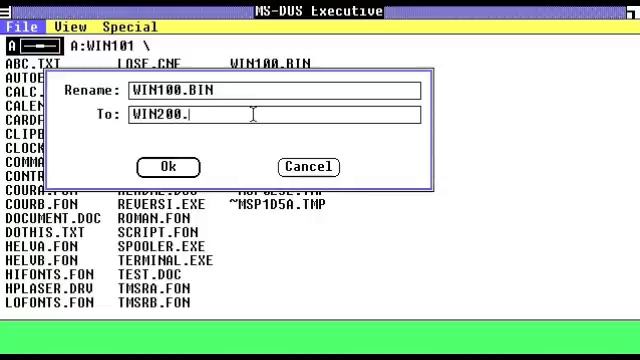The height and width of the screenshot is (360, 640).
Task: Select file TERMINAL.EXE
Action: [165, 260]
